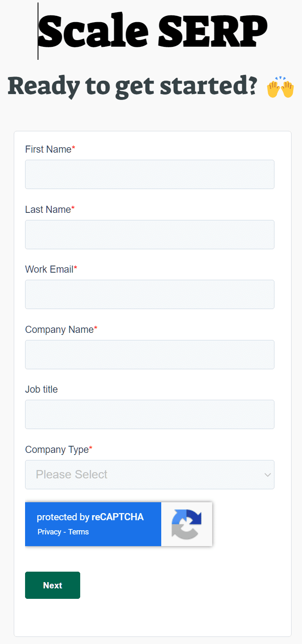This screenshot has height=644, width=302.
Task: Open the reCAPTCHA Privacy link
Action: point(49,532)
